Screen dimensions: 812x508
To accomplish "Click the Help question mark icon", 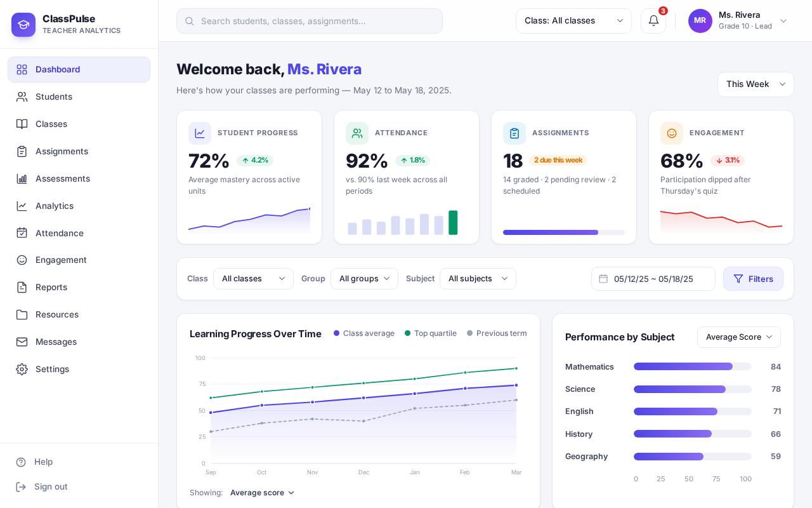I will tap(21, 462).
